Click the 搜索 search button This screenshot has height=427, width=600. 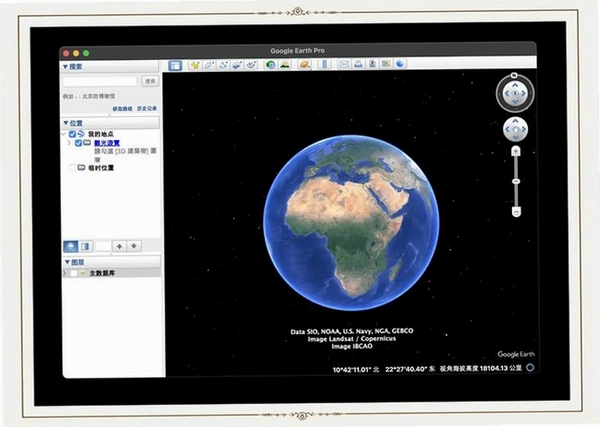pos(150,81)
